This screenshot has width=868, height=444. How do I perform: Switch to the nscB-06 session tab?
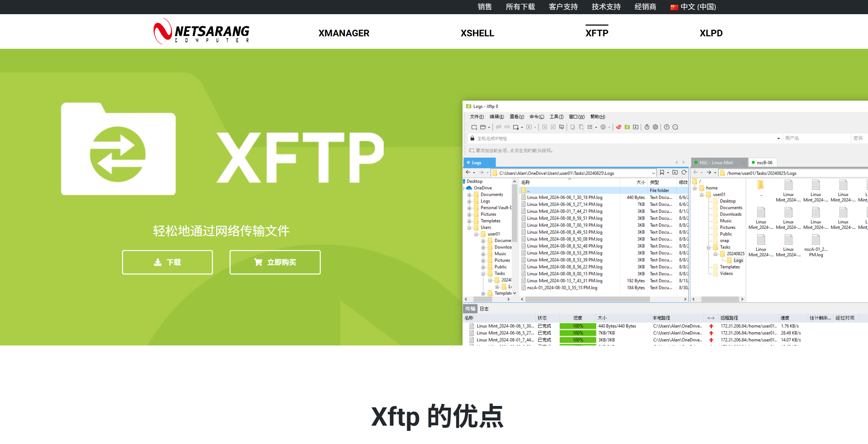[x=763, y=163]
